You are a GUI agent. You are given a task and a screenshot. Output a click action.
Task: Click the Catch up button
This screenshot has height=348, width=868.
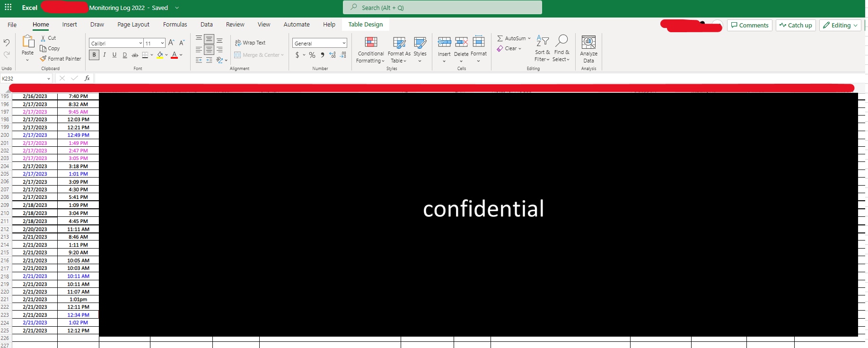pyautogui.click(x=796, y=25)
